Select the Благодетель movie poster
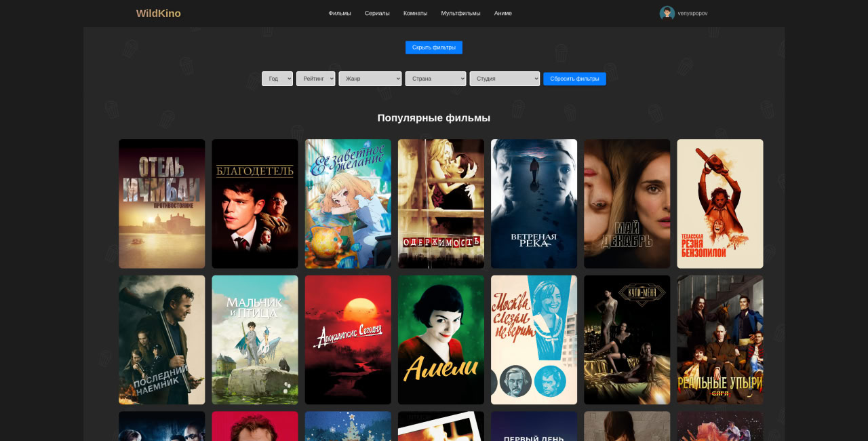868x441 pixels. click(255, 204)
